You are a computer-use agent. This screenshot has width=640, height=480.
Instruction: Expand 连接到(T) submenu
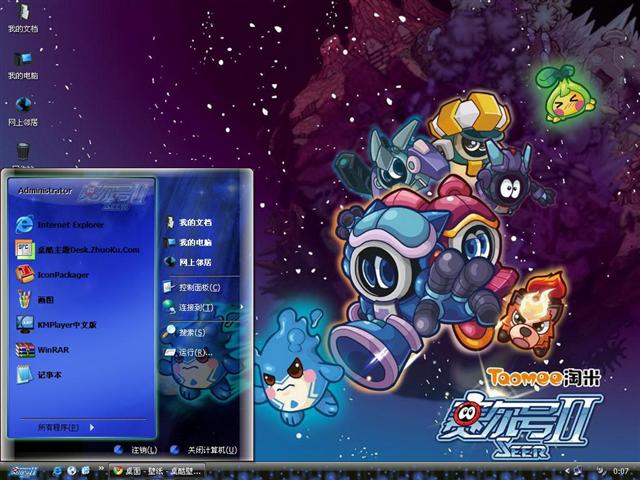click(203, 307)
